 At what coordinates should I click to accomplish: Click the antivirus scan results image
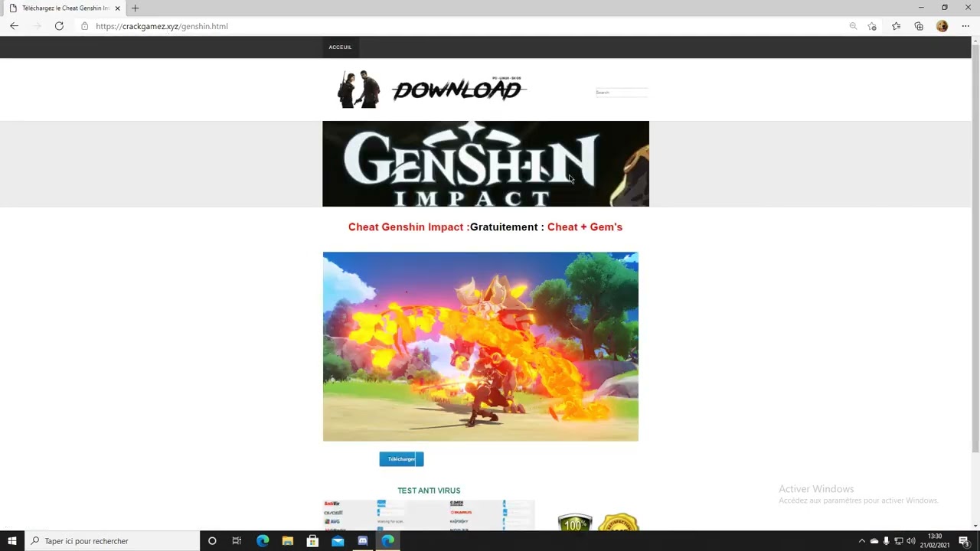(429, 515)
